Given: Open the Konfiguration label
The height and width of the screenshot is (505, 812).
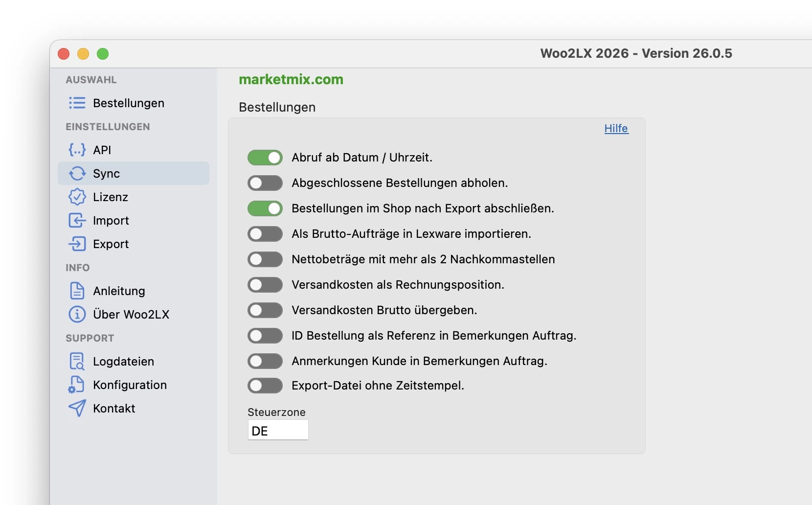Looking at the screenshot, I should pos(130,385).
